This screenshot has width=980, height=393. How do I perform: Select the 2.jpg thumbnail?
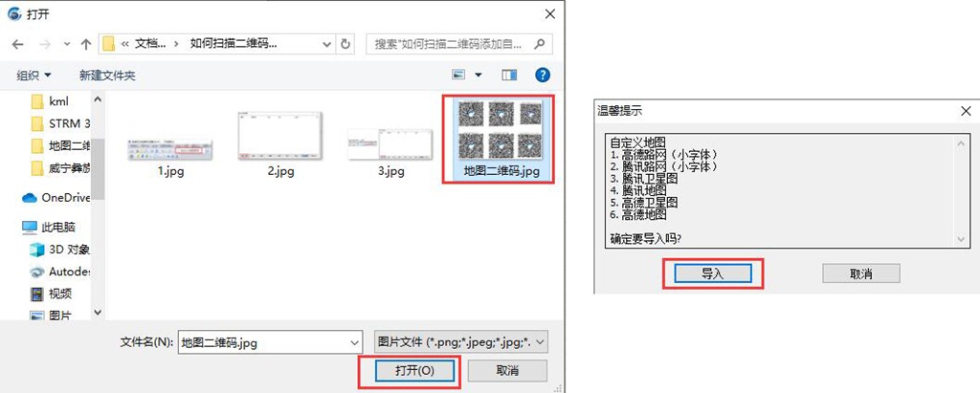278,142
